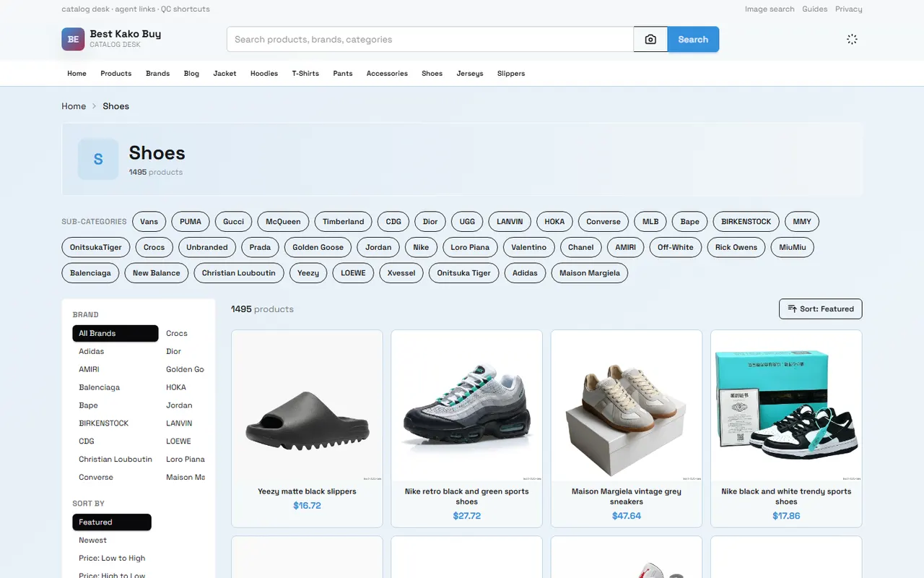Open Nike retro black and green shoes image

click(466, 405)
